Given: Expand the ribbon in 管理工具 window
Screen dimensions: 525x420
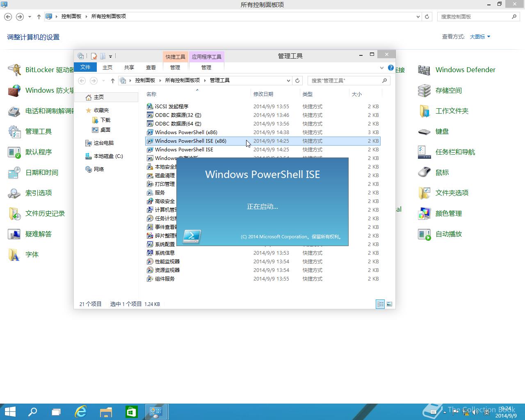Looking at the screenshot, I should click(382, 68).
